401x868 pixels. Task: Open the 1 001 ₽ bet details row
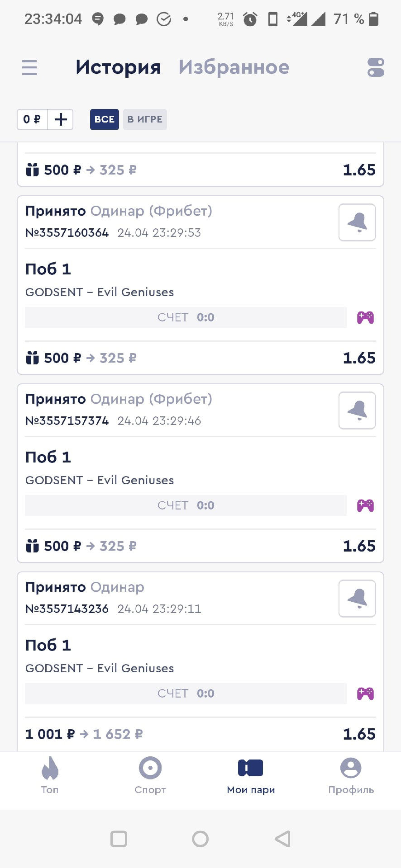click(x=200, y=734)
